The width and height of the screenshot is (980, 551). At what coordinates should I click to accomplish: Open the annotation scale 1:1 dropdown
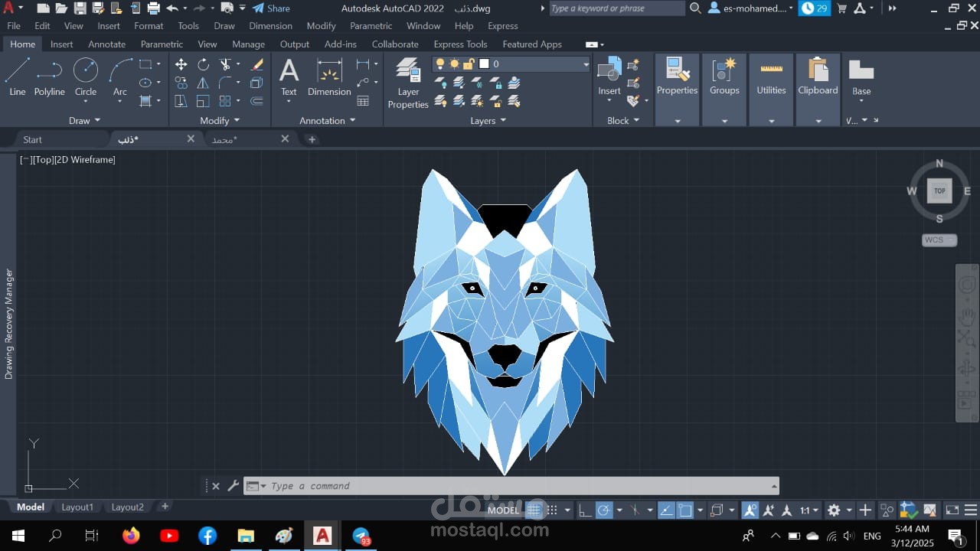[x=809, y=510]
